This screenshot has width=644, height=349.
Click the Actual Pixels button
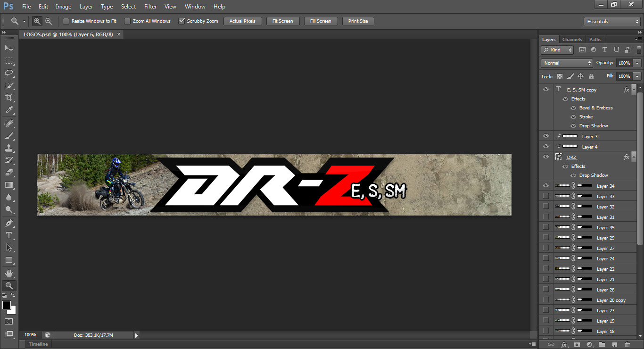coord(243,21)
